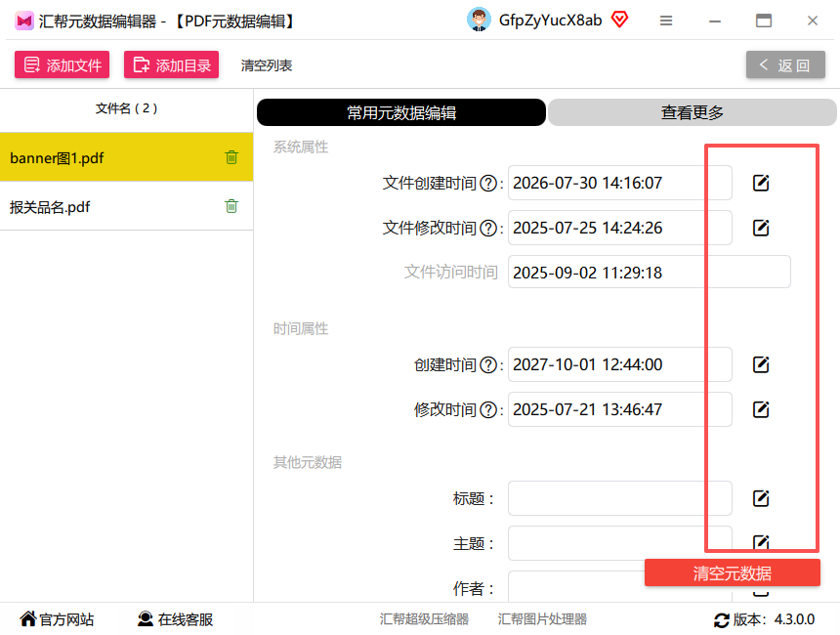Click 清空列表 to clear file list
840x635 pixels.
pyautogui.click(x=267, y=65)
